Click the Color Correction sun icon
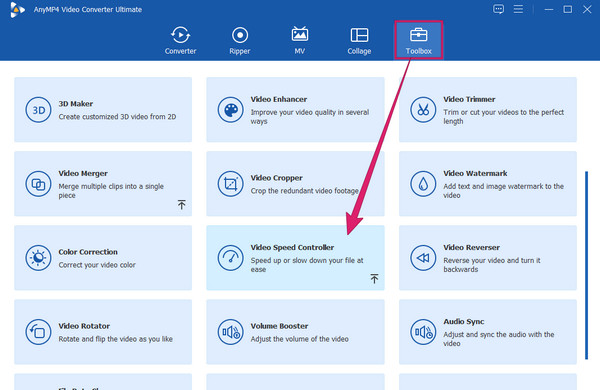600x390 pixels. click(38, 258)
